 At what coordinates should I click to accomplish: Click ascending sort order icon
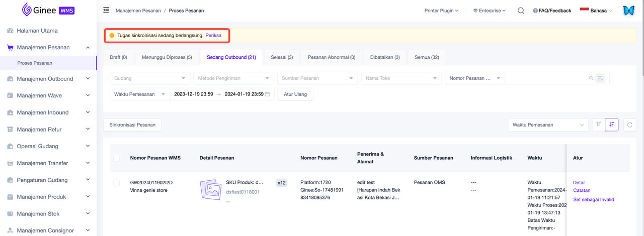598,125
